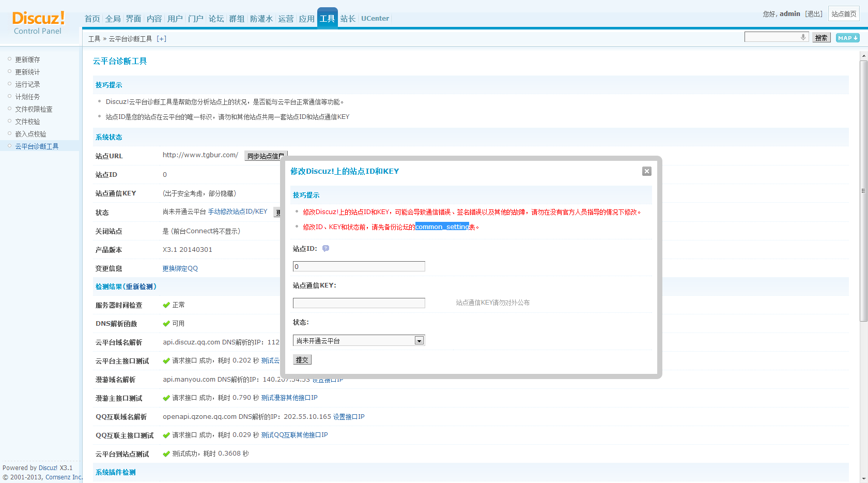Click the 同步站点信息 button
The image size is (868, 483).
click(x=266, y=156)
